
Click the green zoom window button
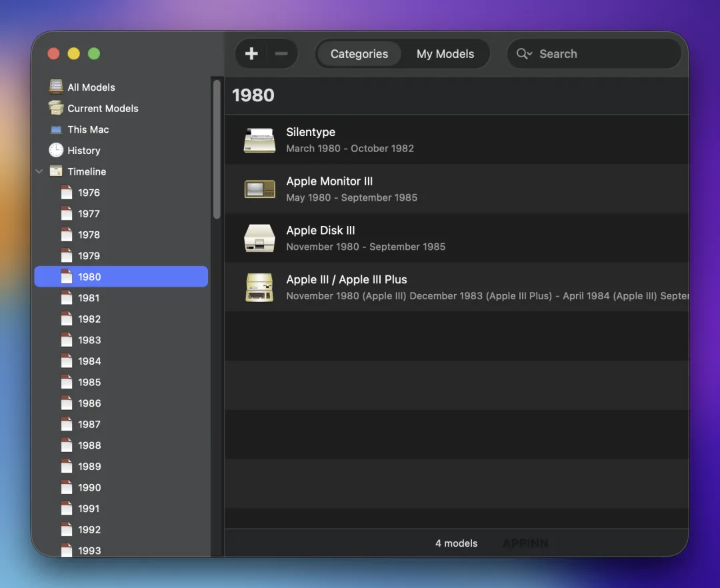pos(94,54)
